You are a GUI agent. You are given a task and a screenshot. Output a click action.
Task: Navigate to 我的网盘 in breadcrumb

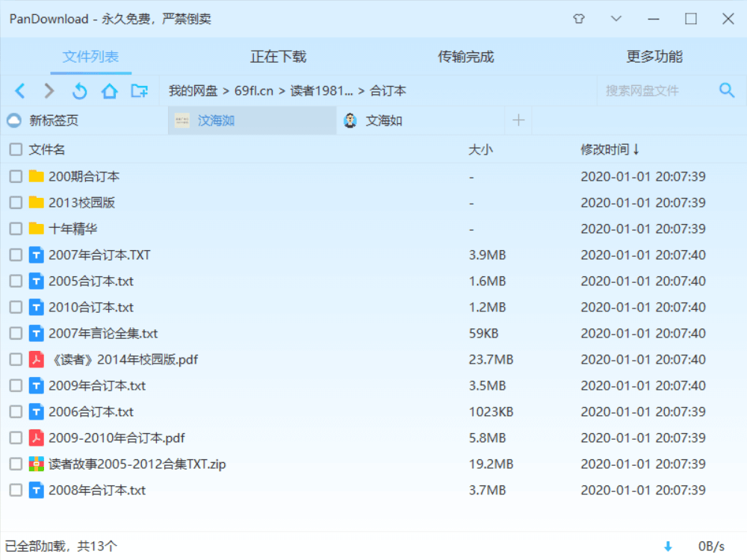[193, 90]
